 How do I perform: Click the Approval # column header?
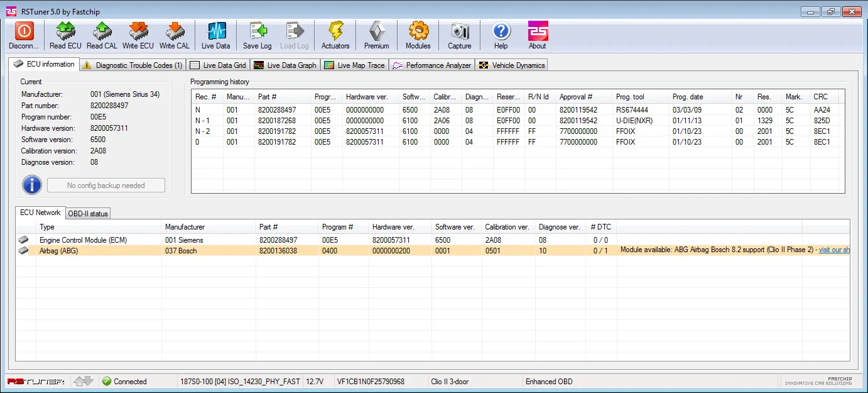pos(584,97)
